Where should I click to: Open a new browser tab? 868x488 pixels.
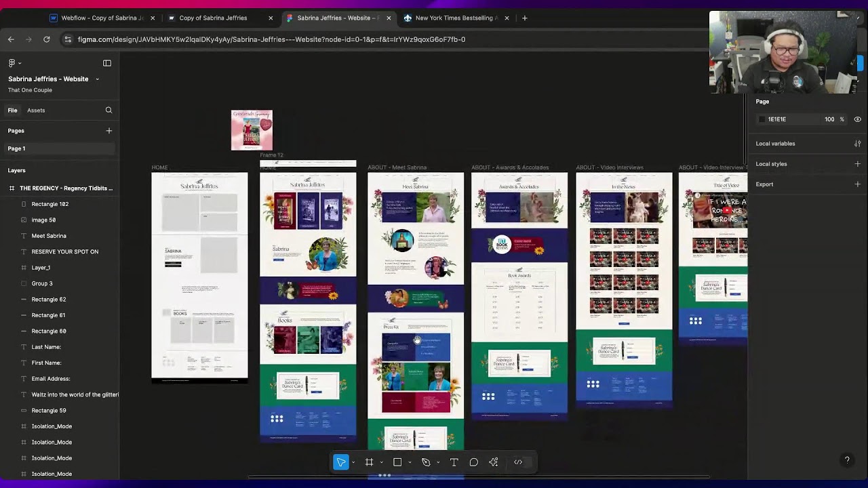tap(524, 18)
